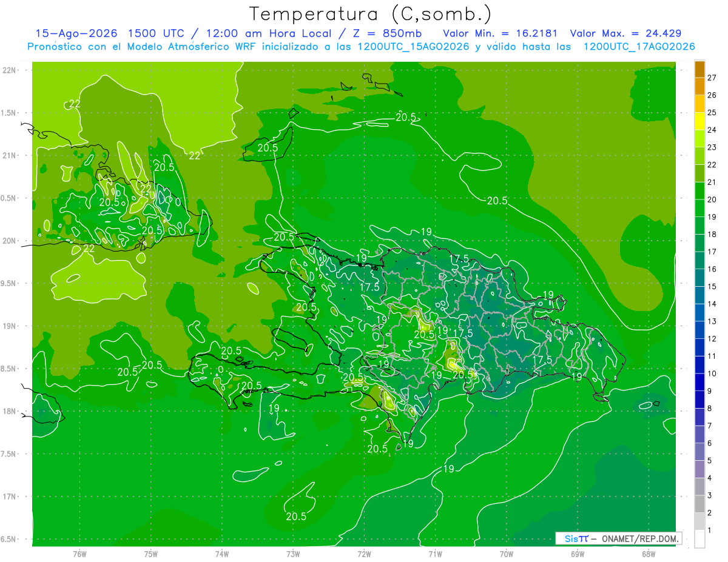
Task: Click the dark orange swatch between 26 and 27
Action: pyautogui.click(x=699, y=87)
